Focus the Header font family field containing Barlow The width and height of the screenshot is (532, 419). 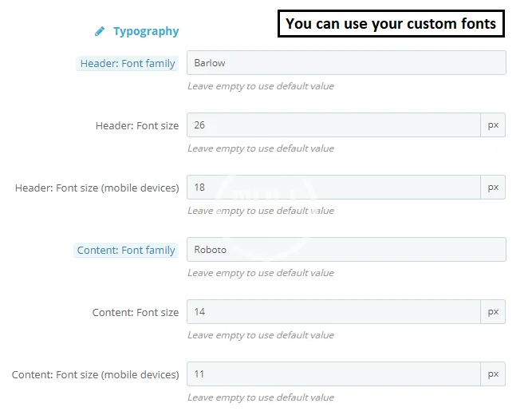point(345,63)
